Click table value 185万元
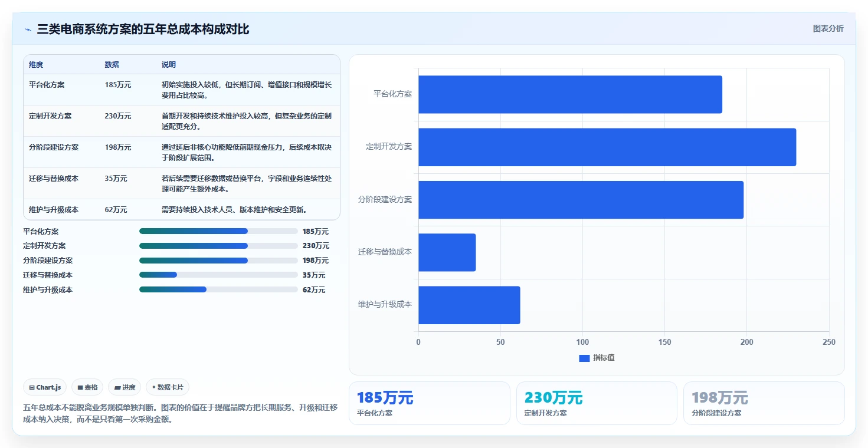Screen dimensions: 868x448 click(118, 84)
